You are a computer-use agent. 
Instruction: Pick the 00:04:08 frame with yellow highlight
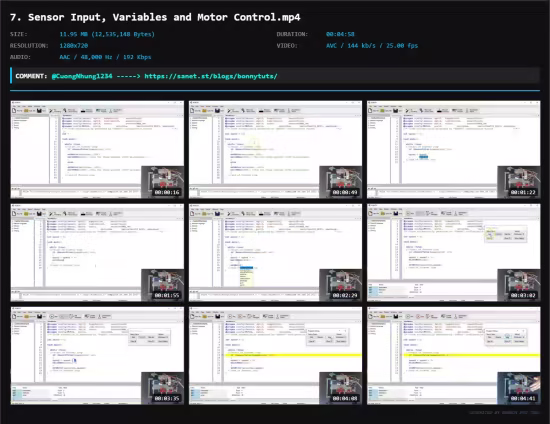point(275,356)
